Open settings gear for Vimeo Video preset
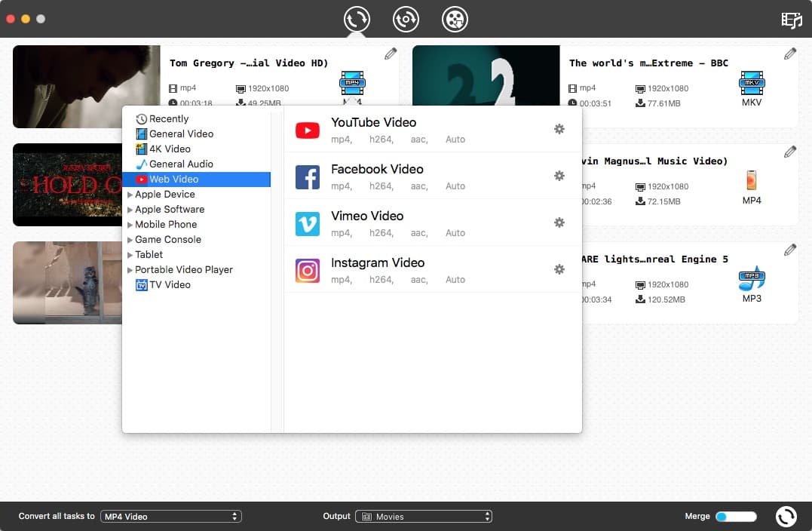The width and height of the screenshot is (812, 531). click(559, 223)
